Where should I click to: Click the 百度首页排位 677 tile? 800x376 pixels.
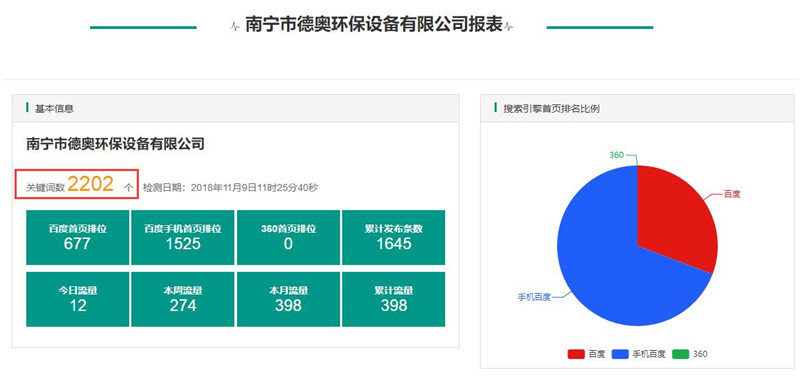point(78,237)
